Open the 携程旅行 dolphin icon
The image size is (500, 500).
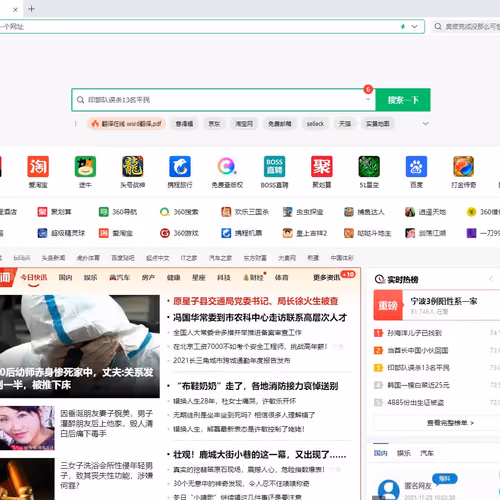point(180,166)
